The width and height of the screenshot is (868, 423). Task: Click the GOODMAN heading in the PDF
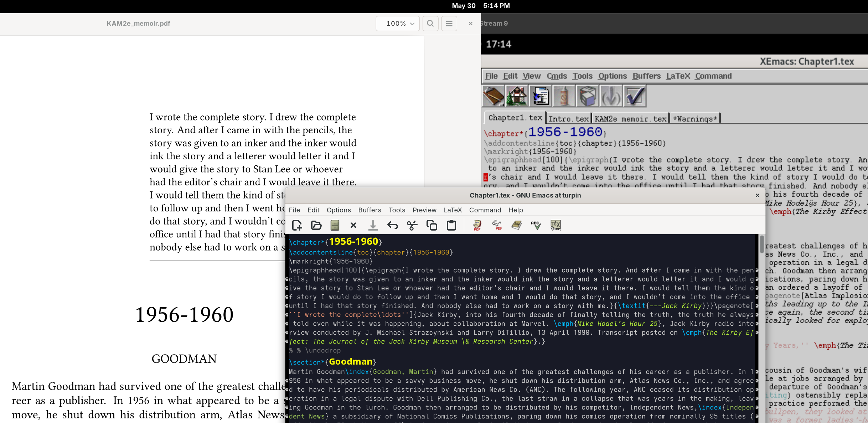pos(184,358)
